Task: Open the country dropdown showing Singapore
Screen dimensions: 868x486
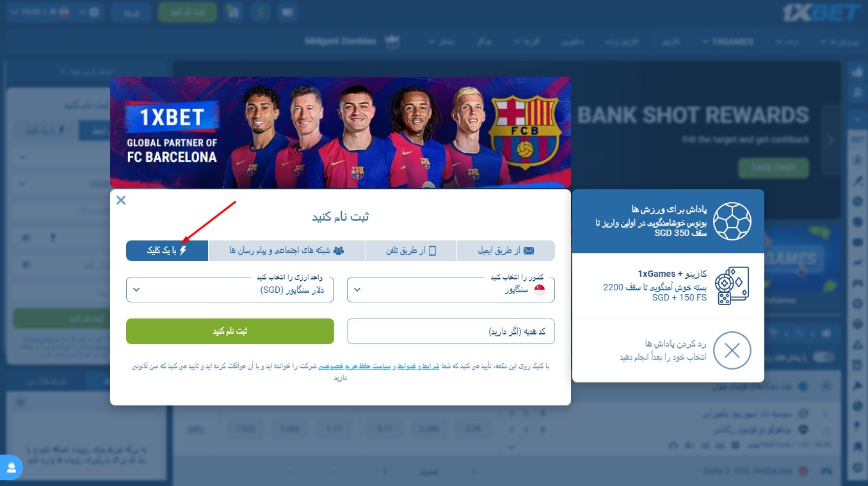Action: pos(451,290)
